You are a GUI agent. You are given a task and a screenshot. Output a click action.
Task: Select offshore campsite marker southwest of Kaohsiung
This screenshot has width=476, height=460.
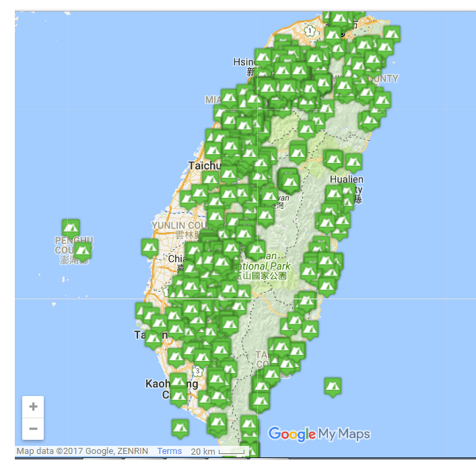pyautogui.click(x=179, y=428)
